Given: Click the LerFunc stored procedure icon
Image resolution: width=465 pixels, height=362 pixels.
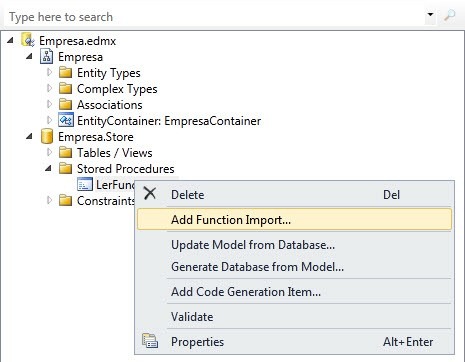Looking at the screenshot, I should 84,184.
